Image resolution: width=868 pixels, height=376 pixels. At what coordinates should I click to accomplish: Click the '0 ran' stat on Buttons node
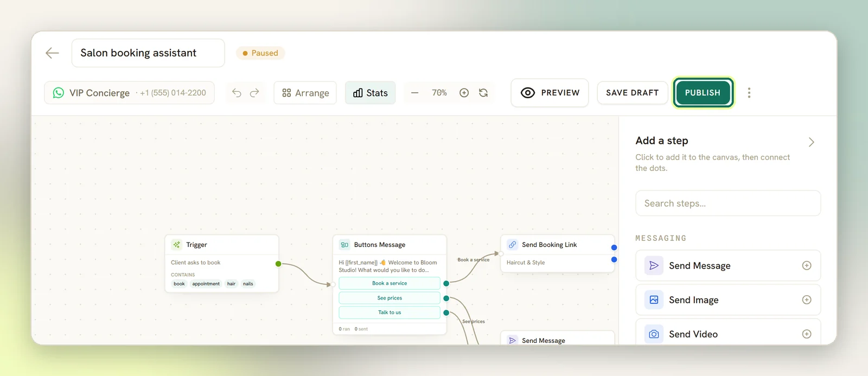(x=344, y=329)
